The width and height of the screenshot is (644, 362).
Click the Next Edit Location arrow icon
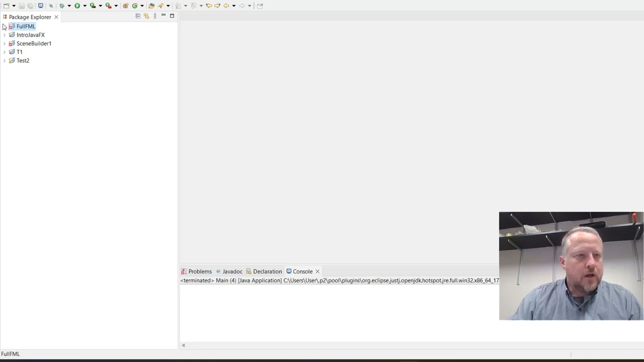click(217, 6)
